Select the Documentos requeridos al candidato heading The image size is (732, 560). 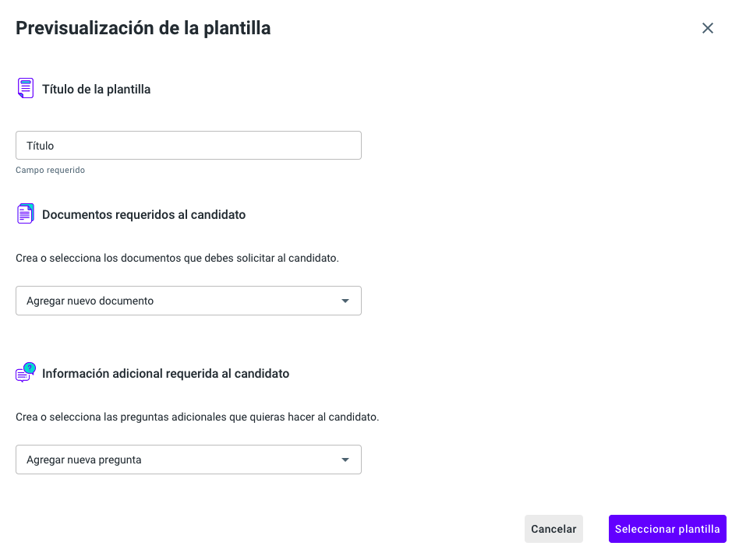pos(143,215)
